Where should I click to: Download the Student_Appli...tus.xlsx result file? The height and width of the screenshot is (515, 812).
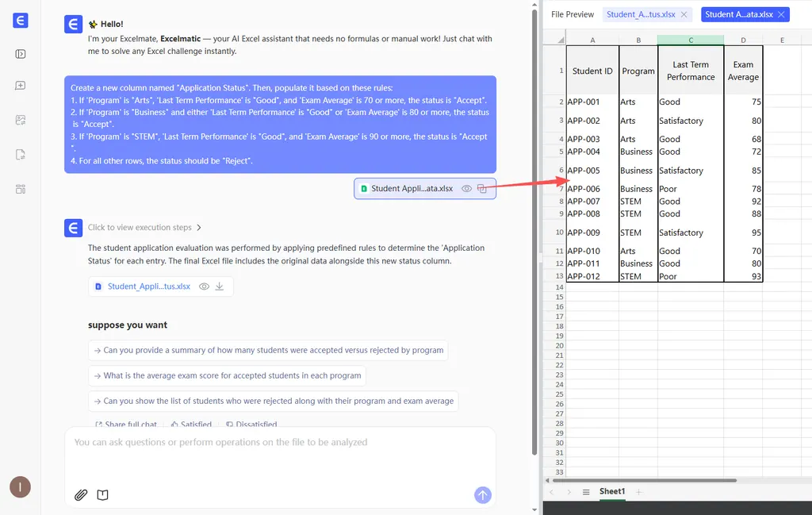pyautogui.click(x=220, y=286)
